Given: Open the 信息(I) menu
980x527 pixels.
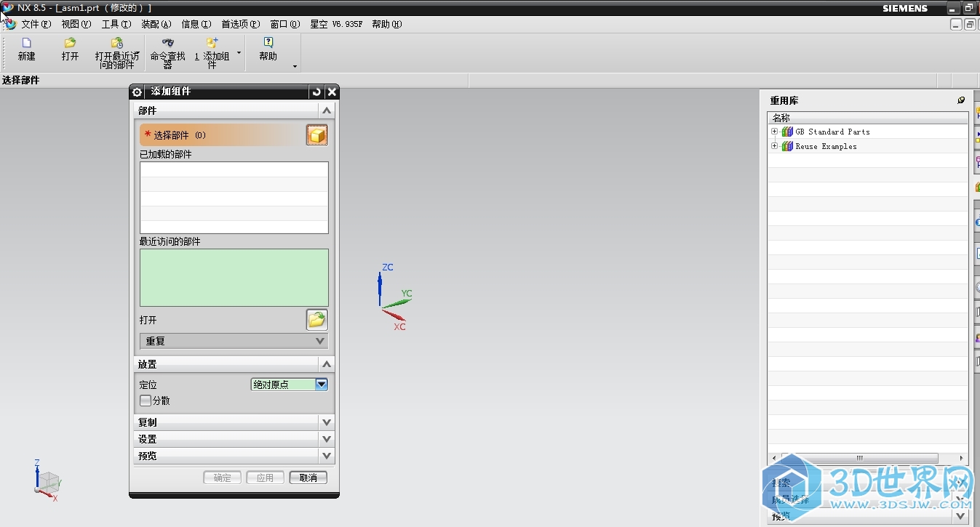Looking at the screenshot, I should click(x=196, y=24).
